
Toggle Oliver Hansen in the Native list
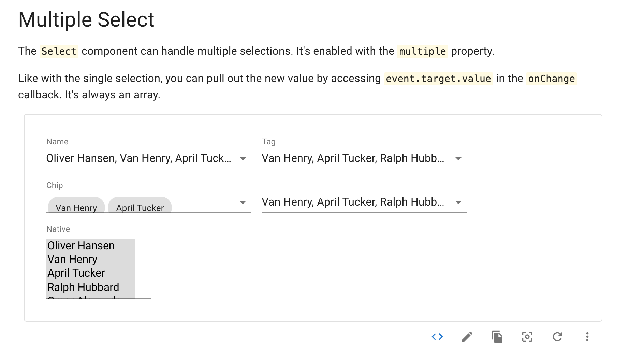coord(81,246)
